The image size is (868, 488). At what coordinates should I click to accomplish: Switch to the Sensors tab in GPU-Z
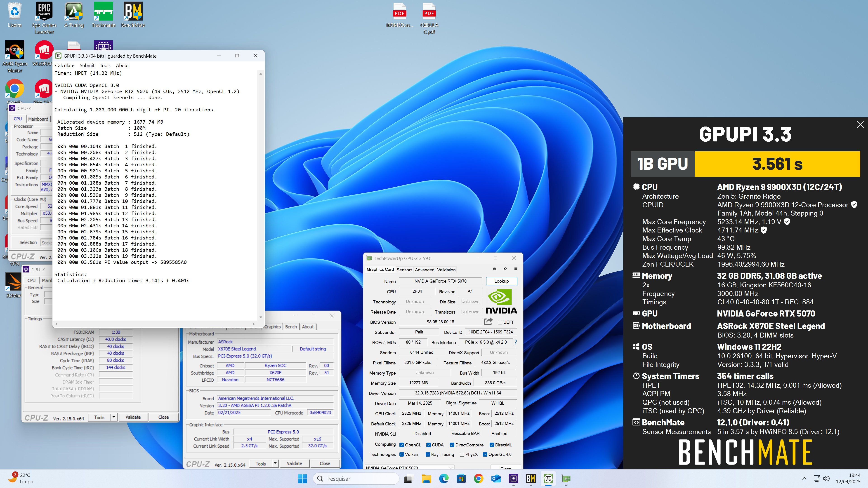click(x=404, y=270)
